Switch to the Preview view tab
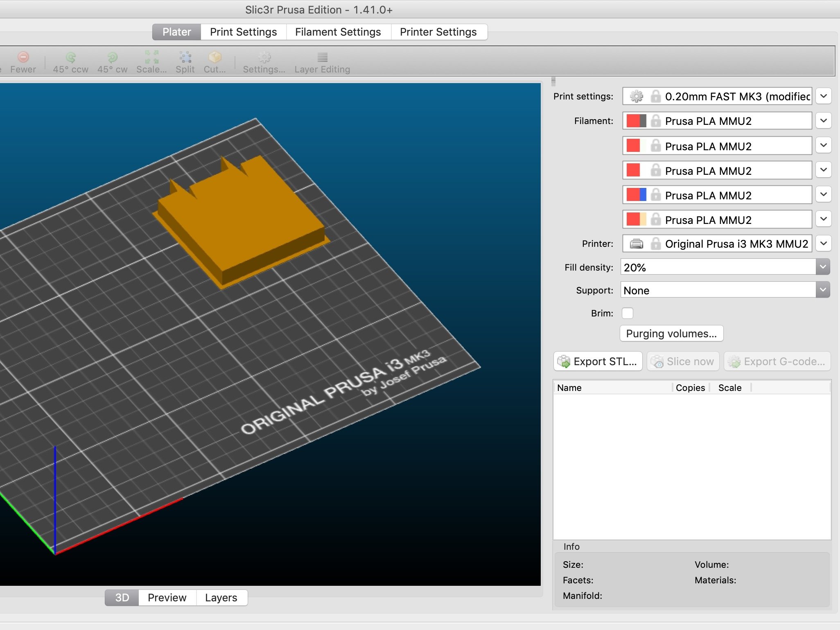Screen dimensions: 840x630 pos(167,598)
